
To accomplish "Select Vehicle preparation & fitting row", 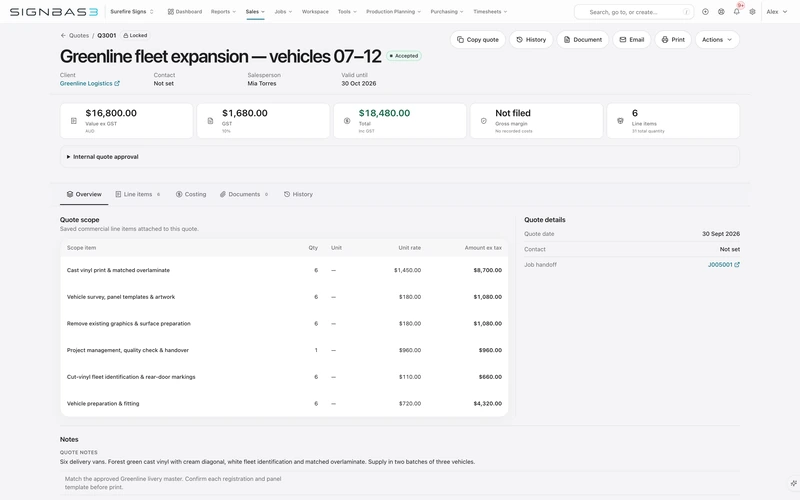I will click(284, 404).
